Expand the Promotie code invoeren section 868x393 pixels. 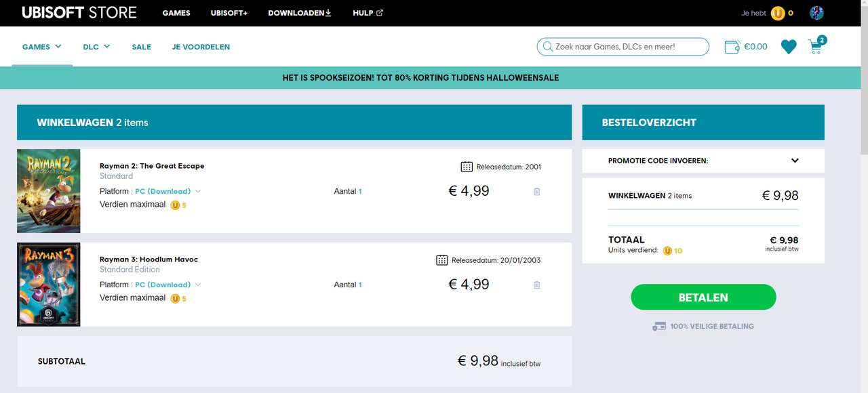(x=703, y=161)
